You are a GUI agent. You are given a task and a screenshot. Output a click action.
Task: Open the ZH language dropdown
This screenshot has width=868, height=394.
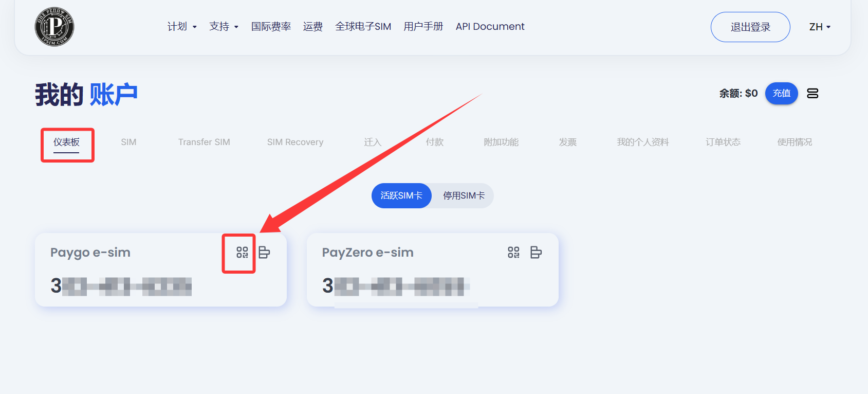click(x=820, y=27)
